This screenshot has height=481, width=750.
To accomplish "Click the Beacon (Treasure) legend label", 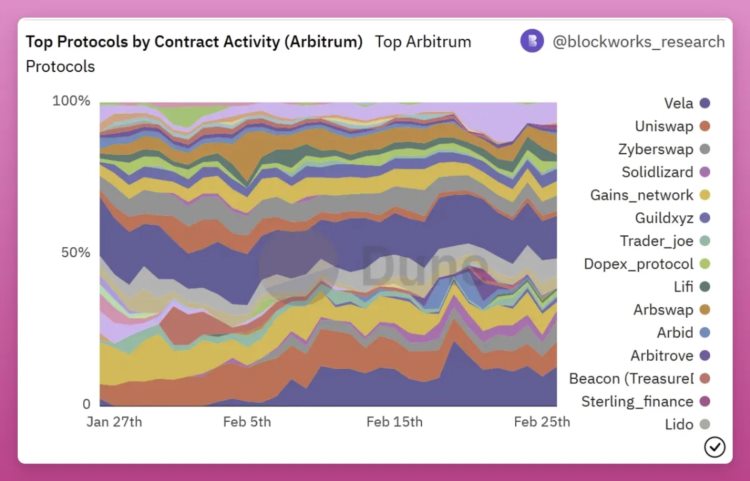I will 631,378.
